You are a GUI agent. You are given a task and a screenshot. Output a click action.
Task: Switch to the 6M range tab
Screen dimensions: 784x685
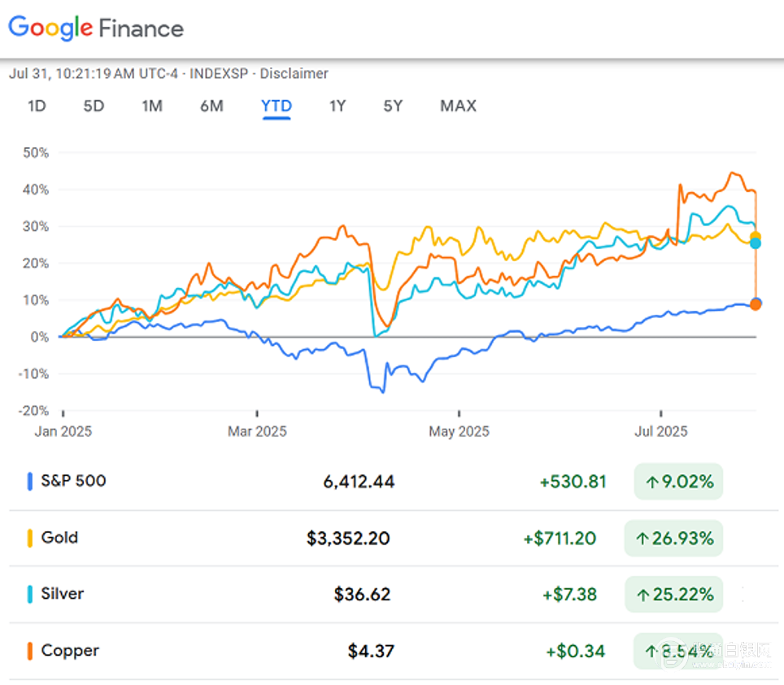point(211,106)
